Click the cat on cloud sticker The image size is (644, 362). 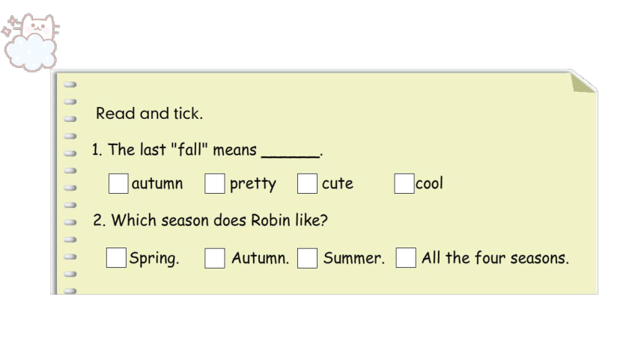point(30,43)
